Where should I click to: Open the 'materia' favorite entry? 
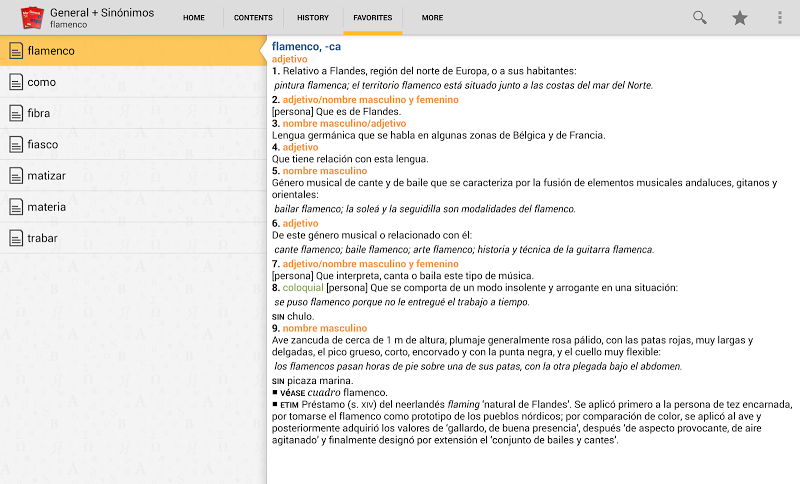[133, 207]
